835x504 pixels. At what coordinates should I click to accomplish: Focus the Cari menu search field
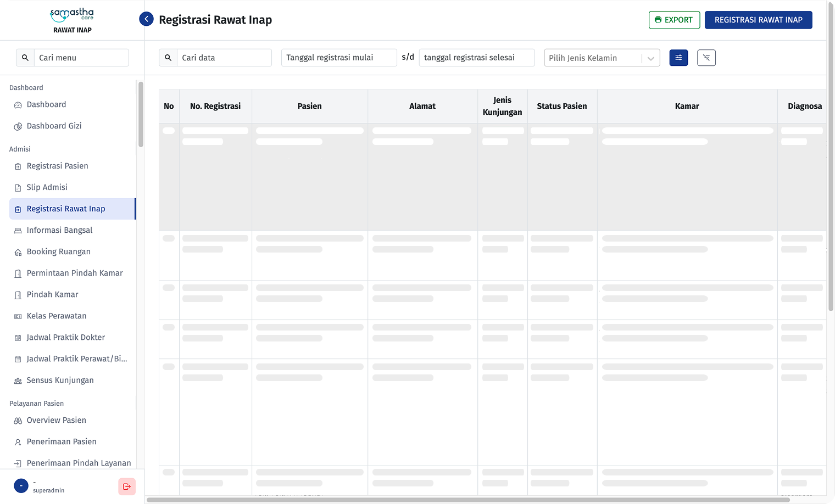81,58
